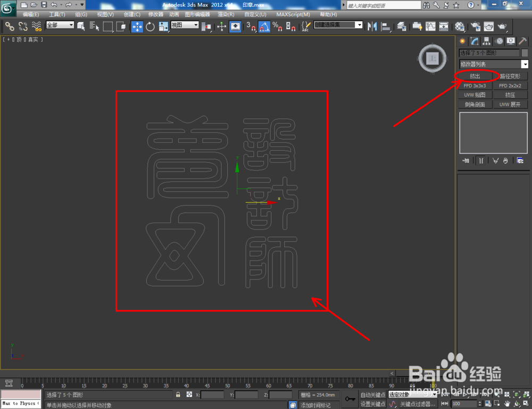Screen dimensions: 532x409
Task: Expand the quick access toolbar dropdown arrow
Action: tap(82, 5)
